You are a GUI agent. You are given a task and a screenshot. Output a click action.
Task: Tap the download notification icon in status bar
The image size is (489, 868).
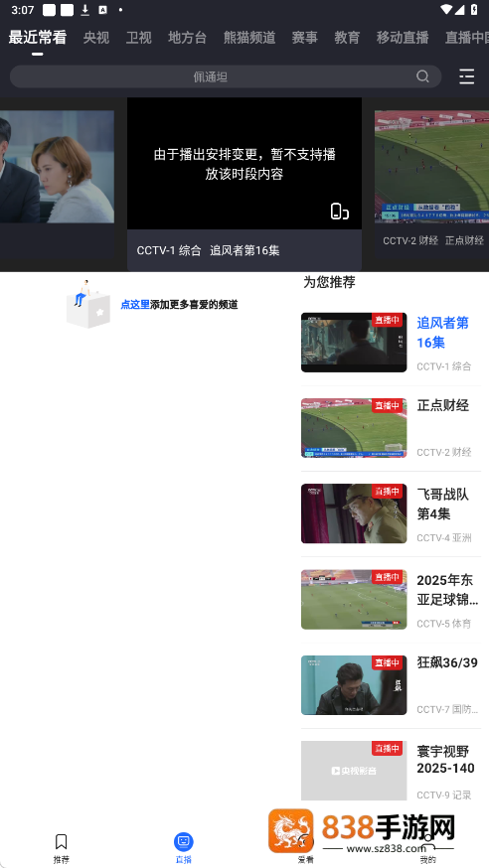[x=84, y=9]
